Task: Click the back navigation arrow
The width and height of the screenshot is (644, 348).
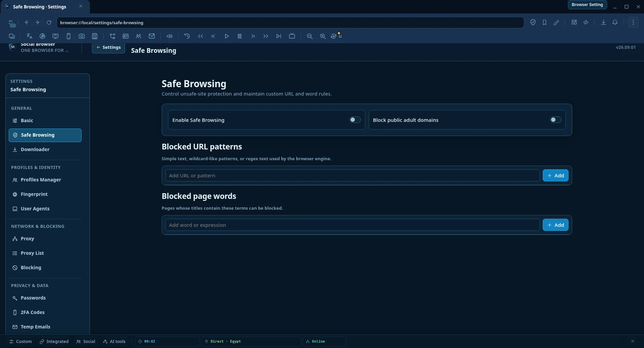Action: tap(27, 23)
